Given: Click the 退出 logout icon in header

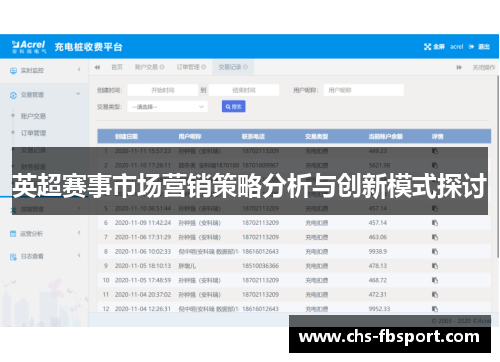Looking at the screenshot, I should tap(471, 47).
